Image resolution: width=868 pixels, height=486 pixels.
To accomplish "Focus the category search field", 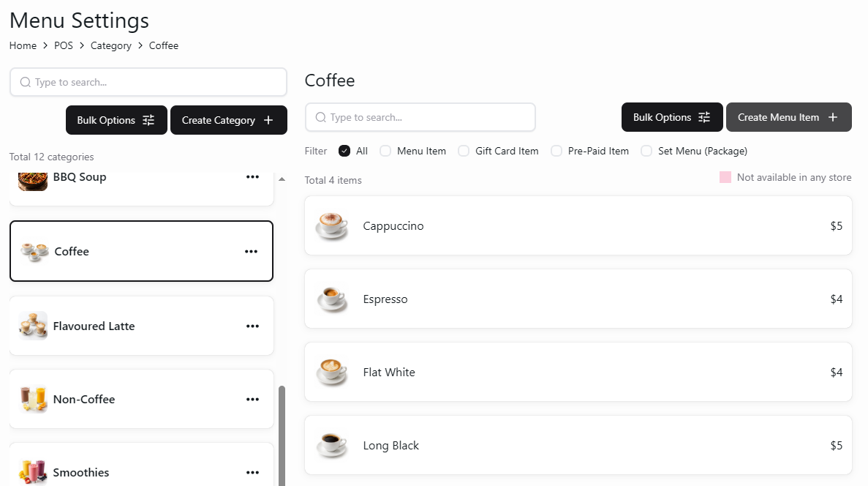I will [x=148, y=82].
